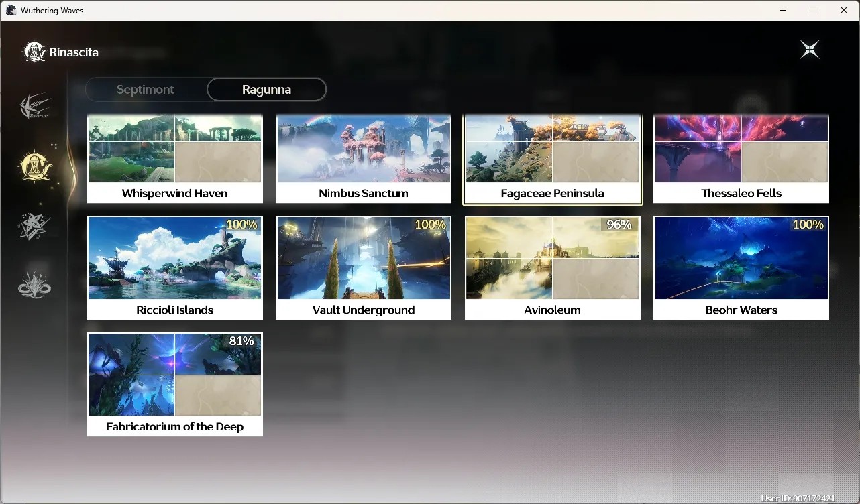This screenshot has width=860, height=504.
Task: Click the Rinascita region logo icon
Action: coord(35,52)
